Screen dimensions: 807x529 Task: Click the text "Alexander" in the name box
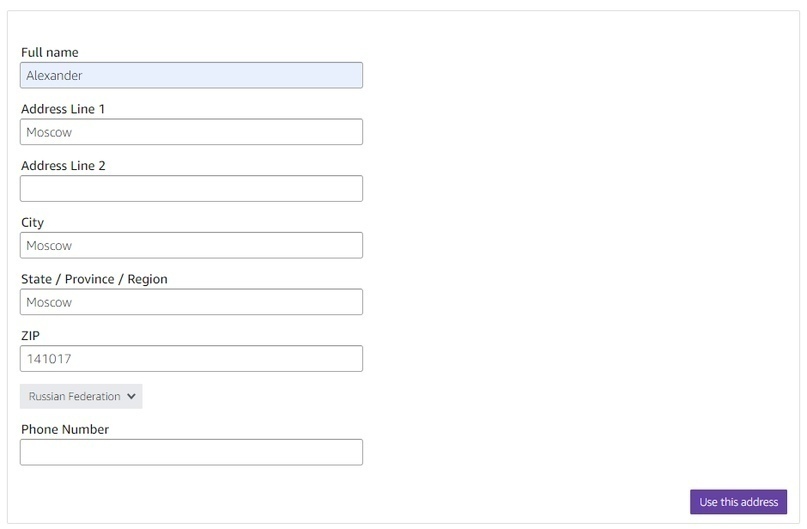pyautogui.click(x=54, y=76)
